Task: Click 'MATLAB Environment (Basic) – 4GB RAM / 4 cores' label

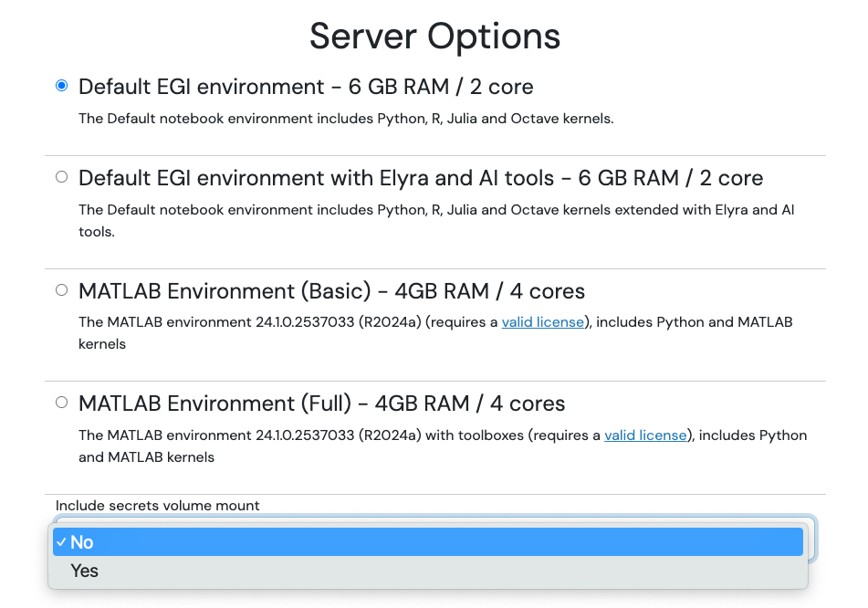Action: (331, 291)
